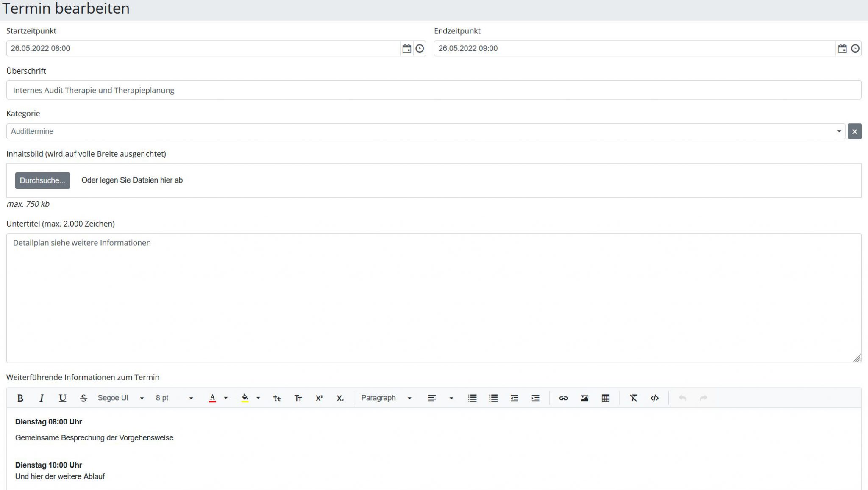The width and height of the screenshot is (868, 490).
Task: Insert an image in editor
Action: point(584,398)
